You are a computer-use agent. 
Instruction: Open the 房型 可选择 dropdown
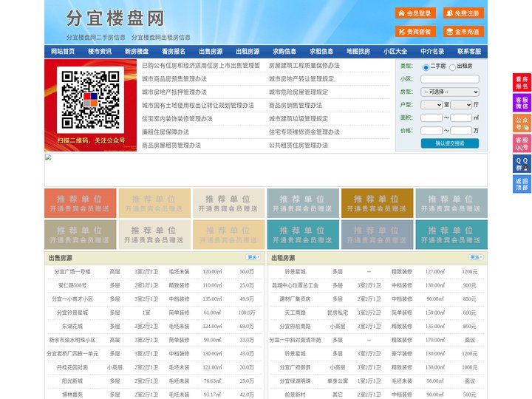click(x=450, y=92)
